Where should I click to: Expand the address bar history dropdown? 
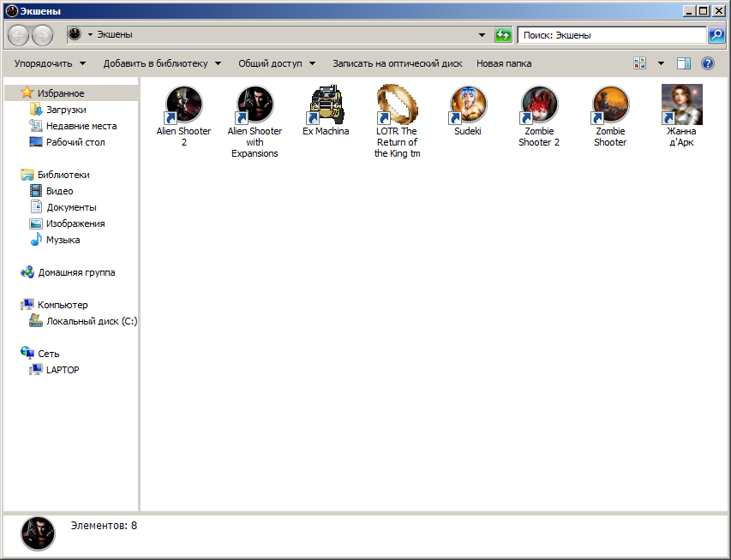pos(482,35)
